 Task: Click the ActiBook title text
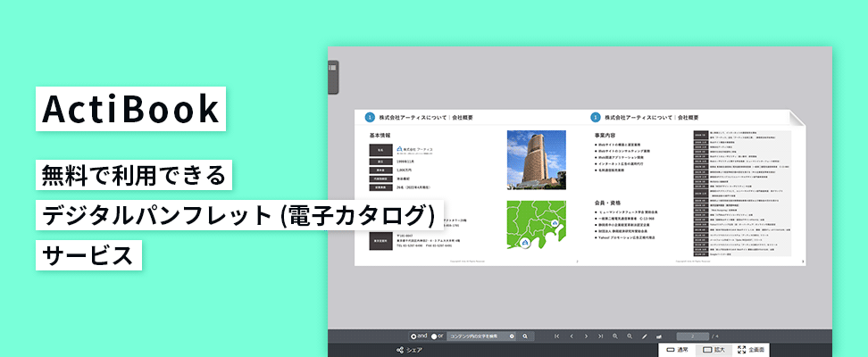tap(130, 109)
